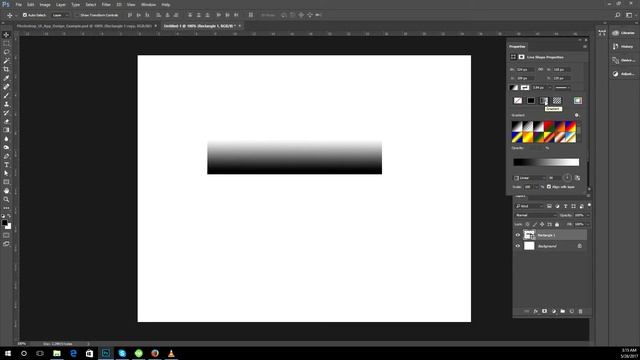Select the Rectangle shape tool

click(6, 182)
